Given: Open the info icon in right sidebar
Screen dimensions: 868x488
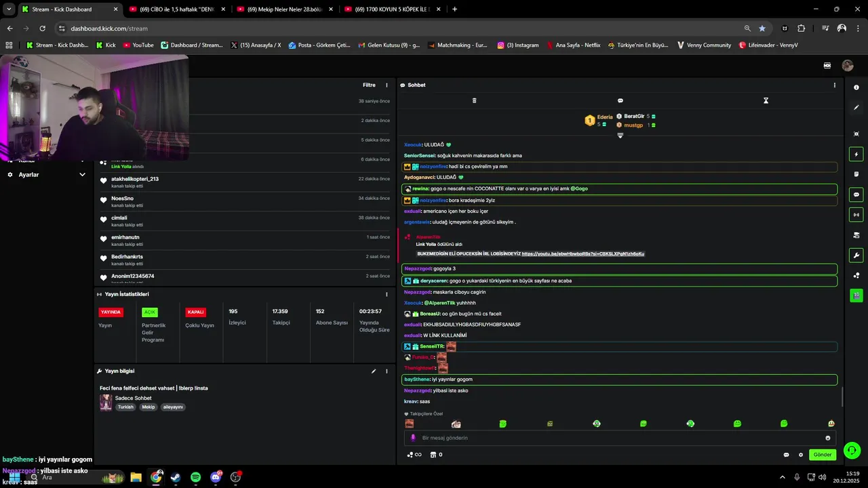Looking at the screenshot, I should (x=856, y=87).
